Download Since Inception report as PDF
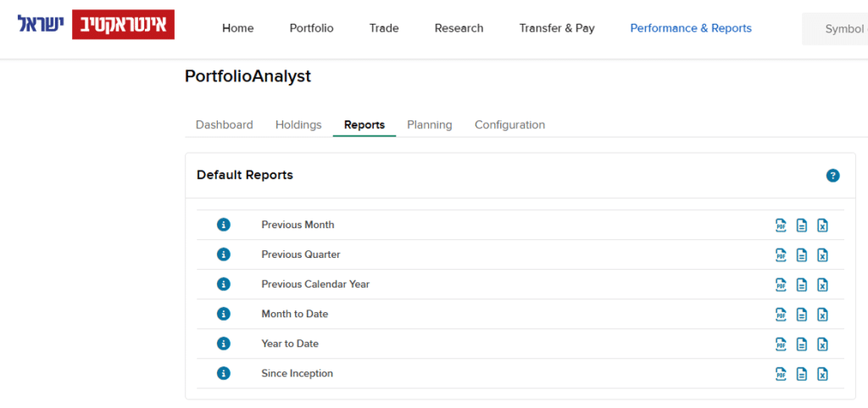This screenshot has width=868, height=408. (x=781, y=373)
